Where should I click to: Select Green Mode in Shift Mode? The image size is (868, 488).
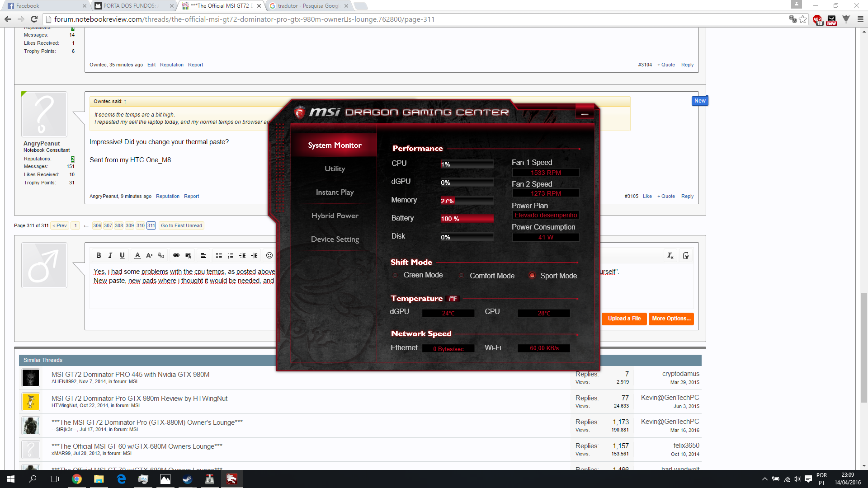tap(395, 275)
